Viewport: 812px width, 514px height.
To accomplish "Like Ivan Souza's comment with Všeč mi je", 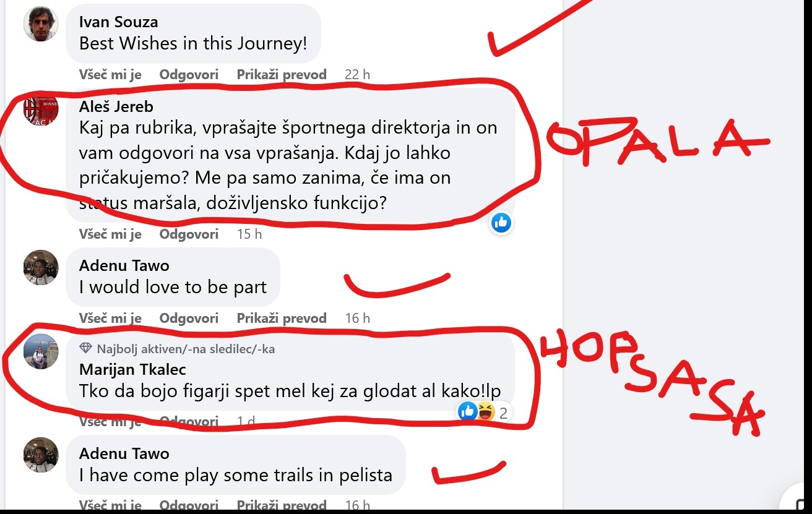I will (110, 75).
